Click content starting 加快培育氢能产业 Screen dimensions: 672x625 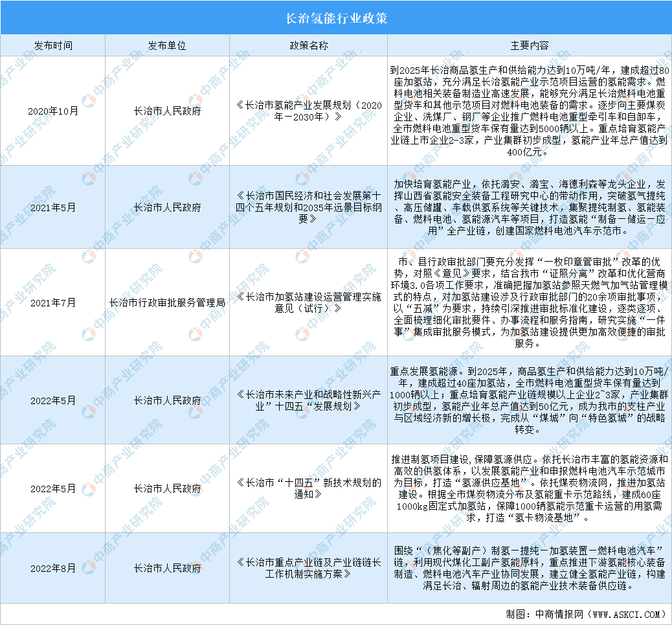pyautogui.click(x=530, y=207)
